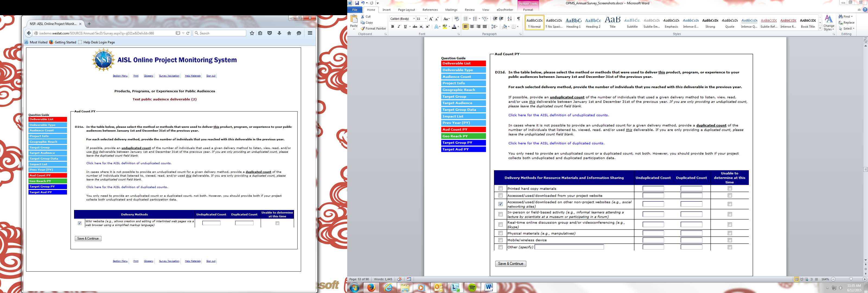Click the Format Painter brush icon
Image resolution: width=868 pixels, height=293 pixels.
(363, 29)
